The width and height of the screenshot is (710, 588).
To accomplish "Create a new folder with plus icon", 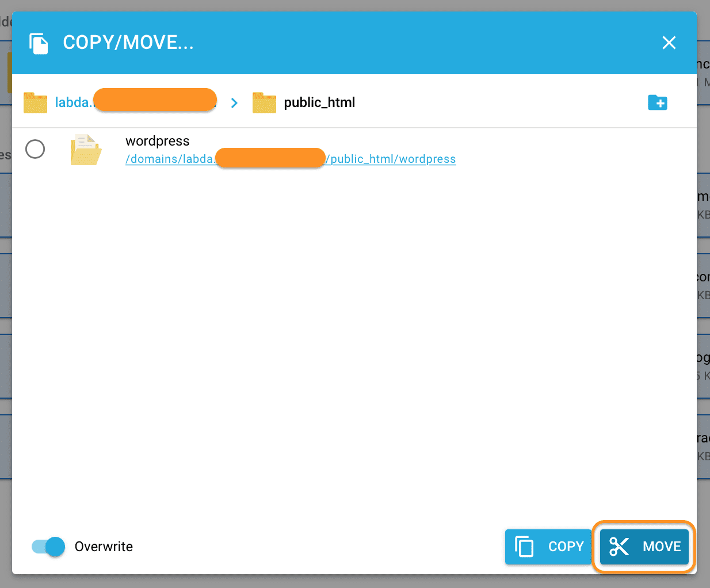I will click(x=657, y=102).
